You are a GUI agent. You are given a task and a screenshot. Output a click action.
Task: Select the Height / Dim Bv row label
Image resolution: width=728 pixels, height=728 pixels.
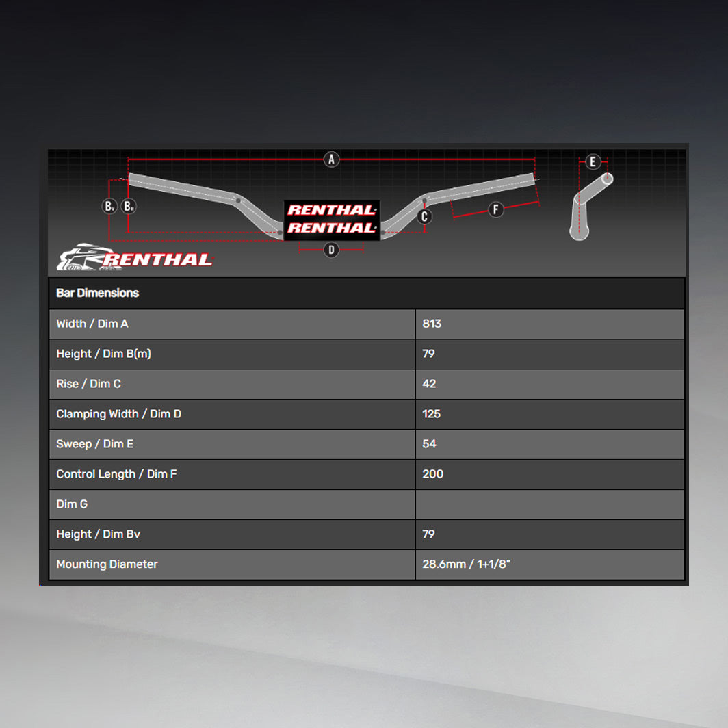98,534
